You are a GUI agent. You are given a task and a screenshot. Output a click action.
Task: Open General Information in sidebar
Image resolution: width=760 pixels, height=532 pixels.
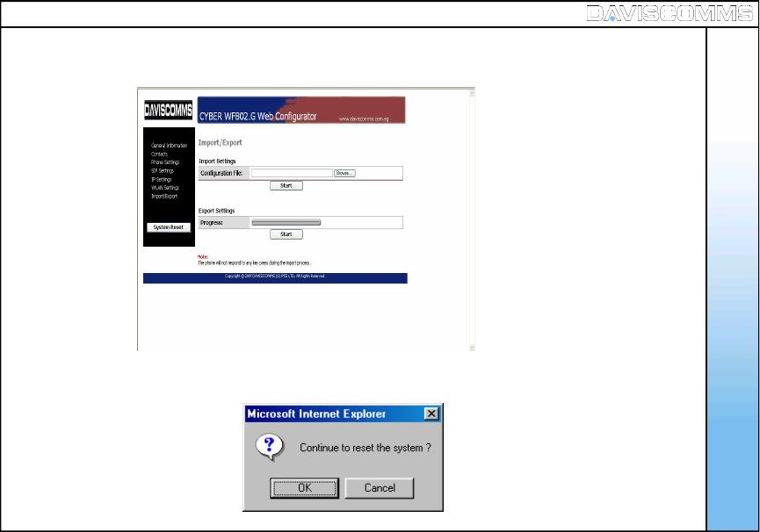pos(170,145)
